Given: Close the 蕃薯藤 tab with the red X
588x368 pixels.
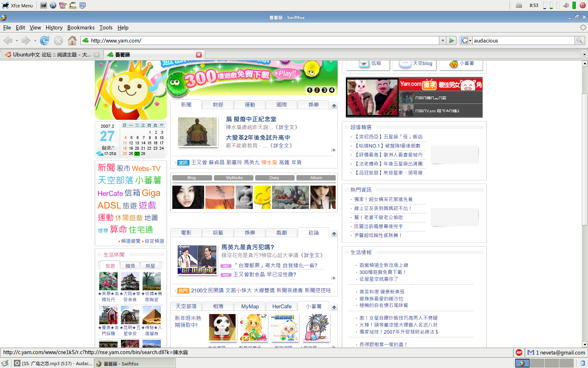Looking at the screenshot, I should tap(199, 55).
